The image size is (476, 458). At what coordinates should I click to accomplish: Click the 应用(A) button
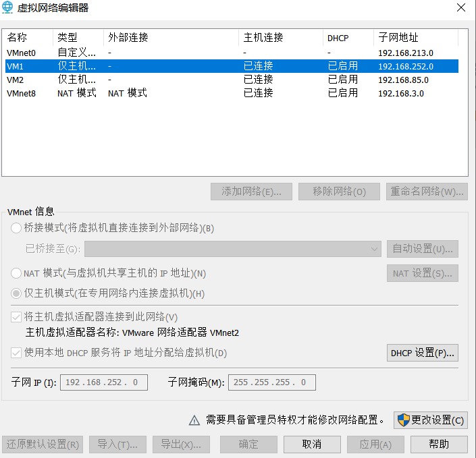point(375,445)
